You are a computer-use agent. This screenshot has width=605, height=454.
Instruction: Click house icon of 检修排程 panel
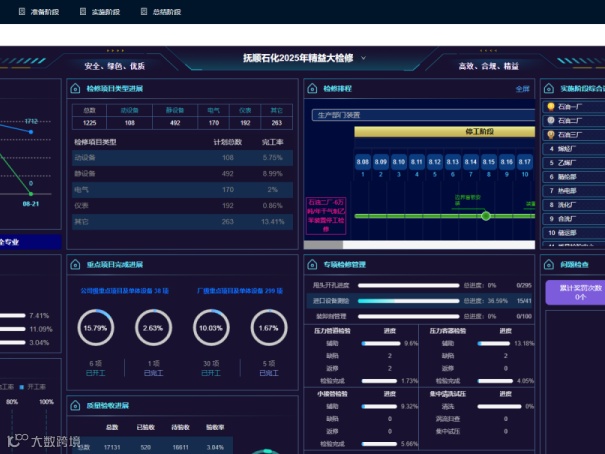click(312, 89)
